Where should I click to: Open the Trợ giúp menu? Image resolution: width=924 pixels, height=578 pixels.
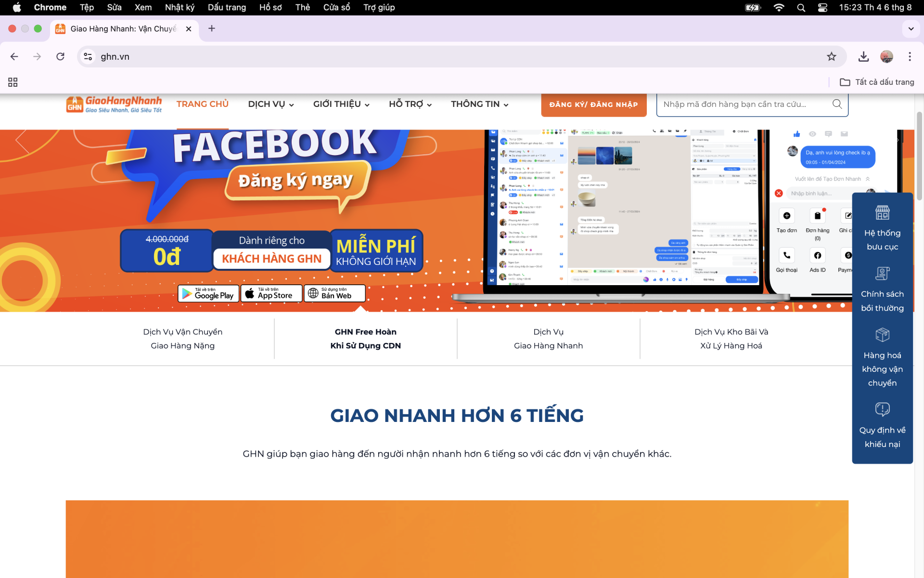tap(379, 7)
